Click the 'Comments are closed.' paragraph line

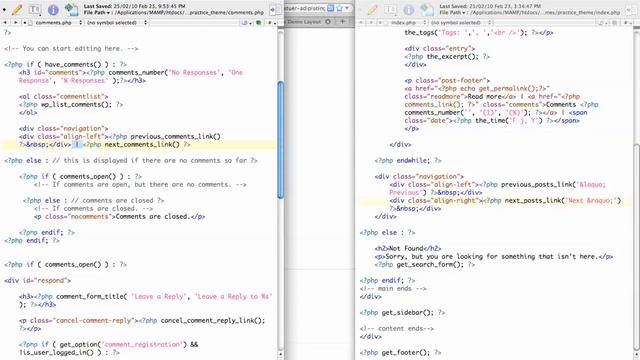pos(119,216)
